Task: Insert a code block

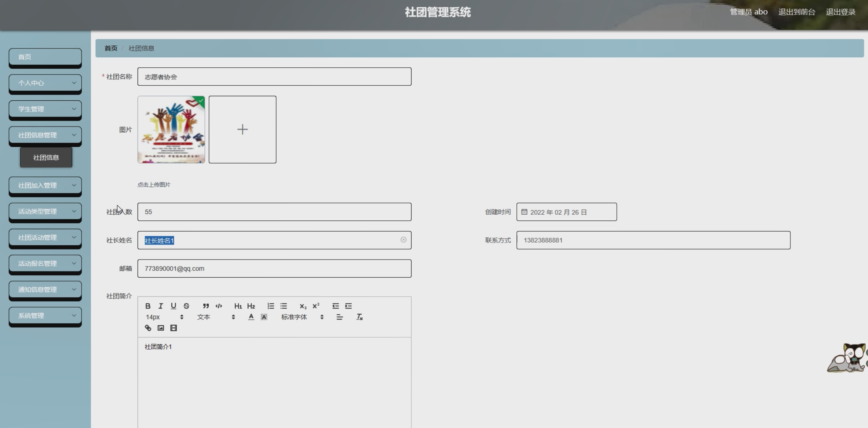Action: (219, 306)
